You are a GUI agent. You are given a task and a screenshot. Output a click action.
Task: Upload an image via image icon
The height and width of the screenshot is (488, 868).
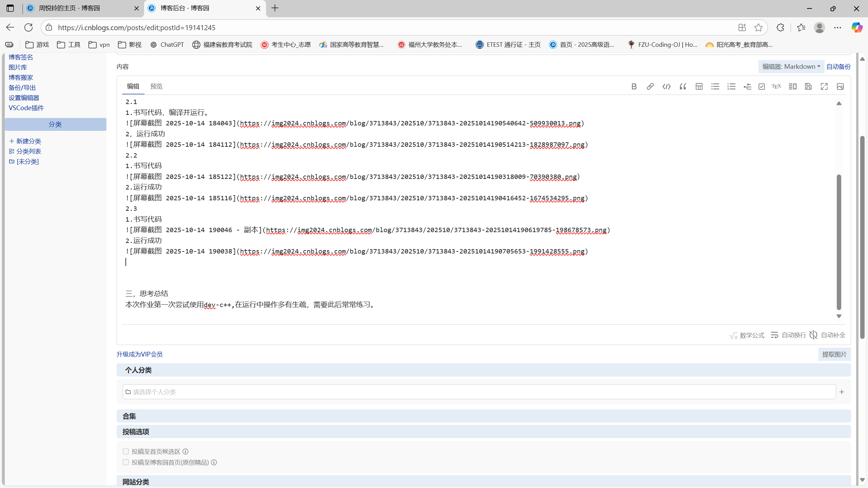840,86
